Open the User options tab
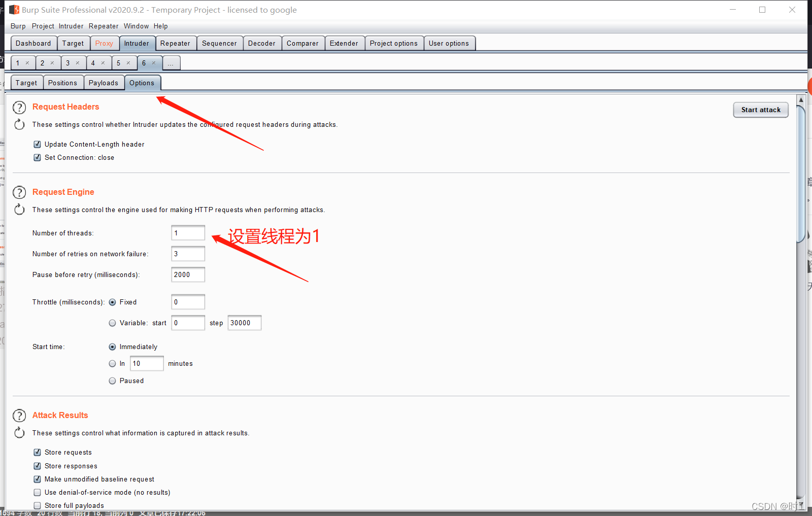The image size is (812, 516). (449, 43)
